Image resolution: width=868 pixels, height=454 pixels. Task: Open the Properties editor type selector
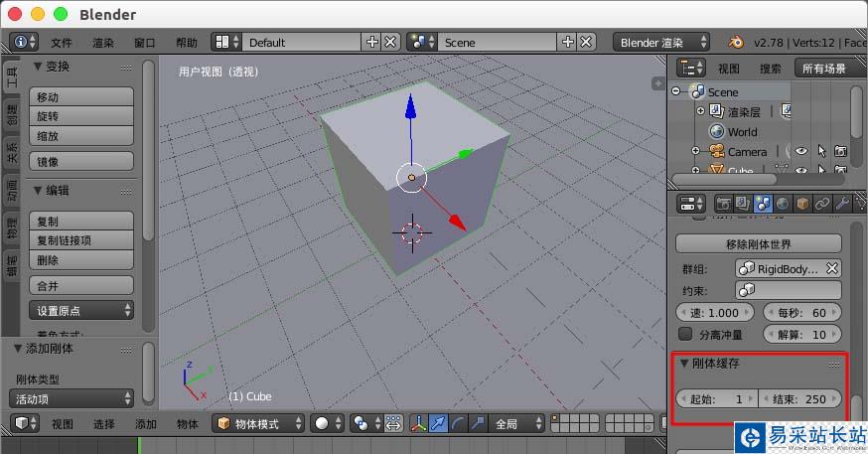[691, 204]
